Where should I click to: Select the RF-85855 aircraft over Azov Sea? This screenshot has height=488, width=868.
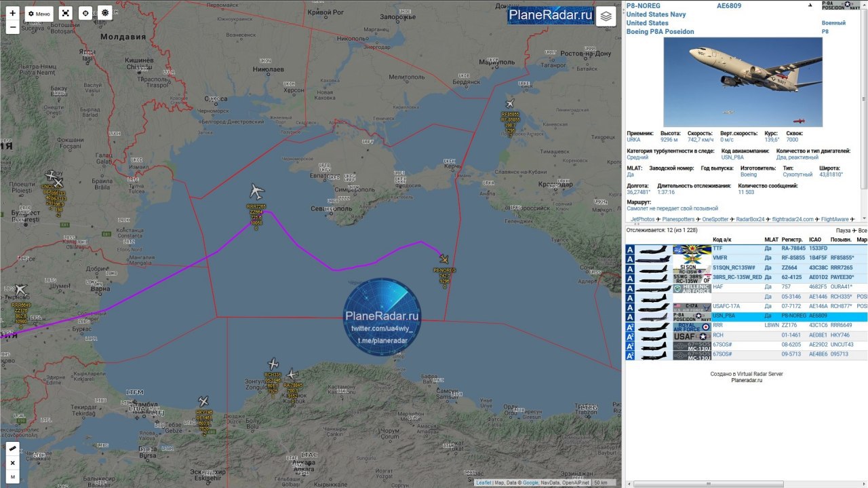pos(509,104)
